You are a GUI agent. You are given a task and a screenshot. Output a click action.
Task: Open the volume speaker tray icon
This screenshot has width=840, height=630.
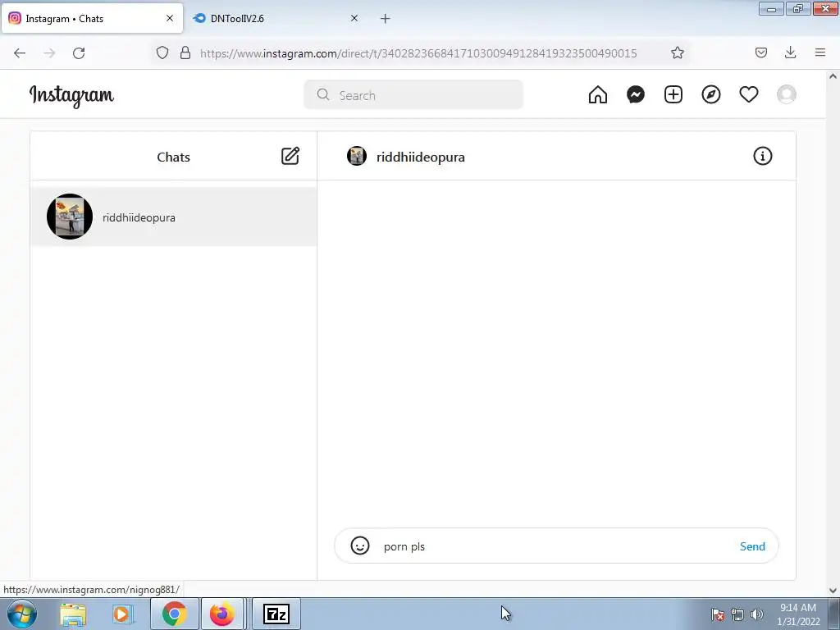(x=756, y=614)
